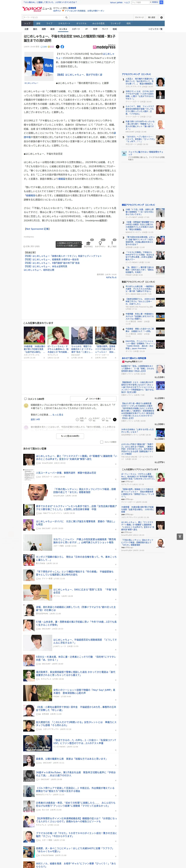This screenshot has width=186, height=868.
Task: Click the Yahoo! JAPAN News logo
Action: point(37,9)
